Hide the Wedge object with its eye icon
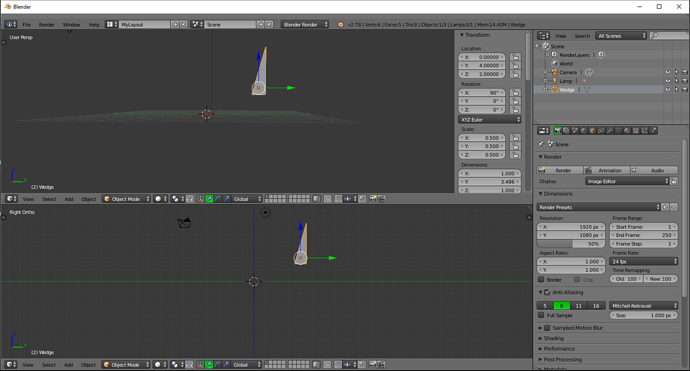The width and height of the screenshot is (690, 371). [668, 90]
